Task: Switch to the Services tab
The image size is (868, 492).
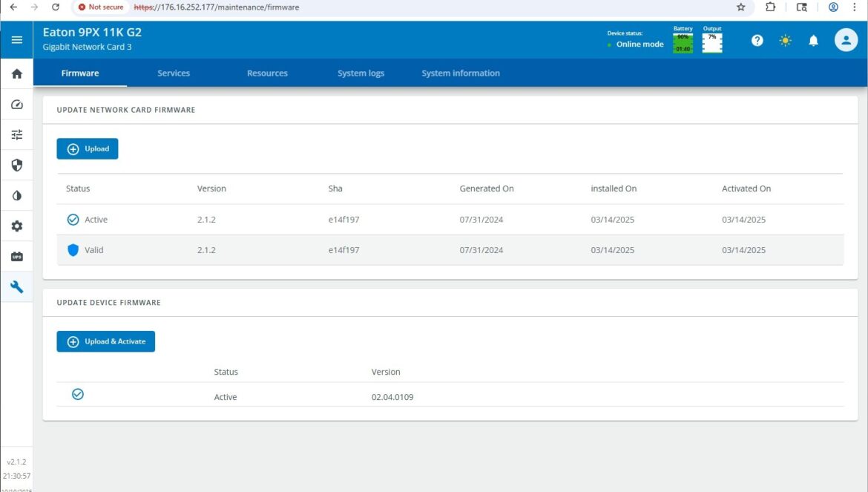Action: (174, 73)
